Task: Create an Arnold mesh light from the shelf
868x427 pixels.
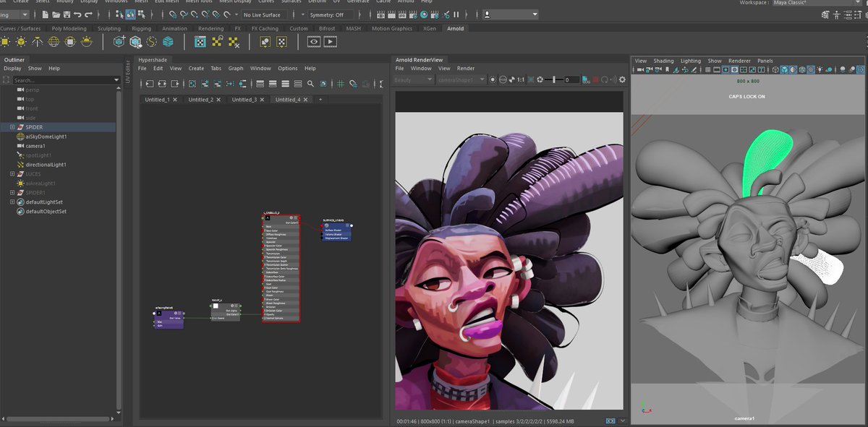Action: (x=21, y=41)
